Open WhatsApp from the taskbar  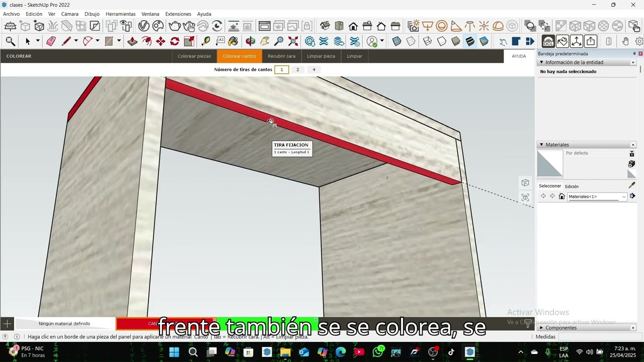click(x=378, y=352)
